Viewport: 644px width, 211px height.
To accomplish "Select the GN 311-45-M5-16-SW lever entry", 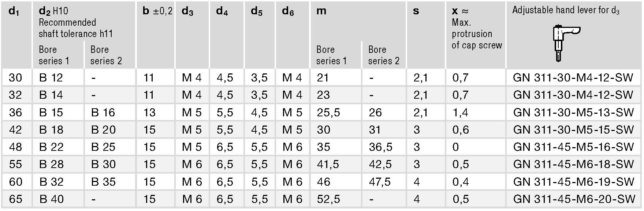I will [573, 147].
